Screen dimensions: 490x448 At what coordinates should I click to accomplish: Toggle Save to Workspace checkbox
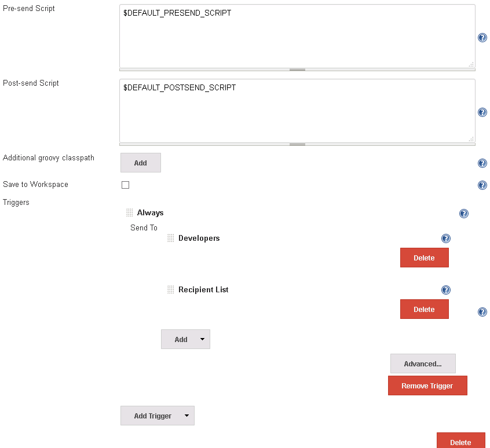point(125,185)
